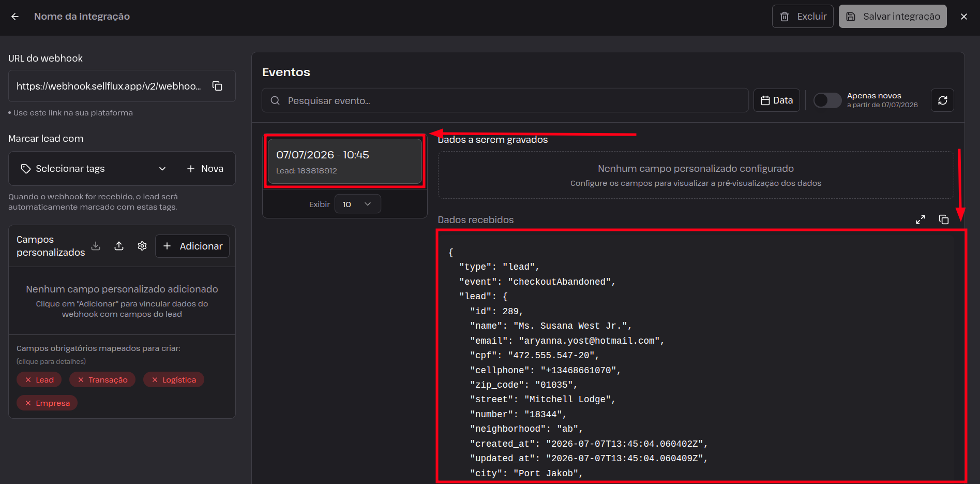Click the upload custom fields icon

(x=119, y=246)
